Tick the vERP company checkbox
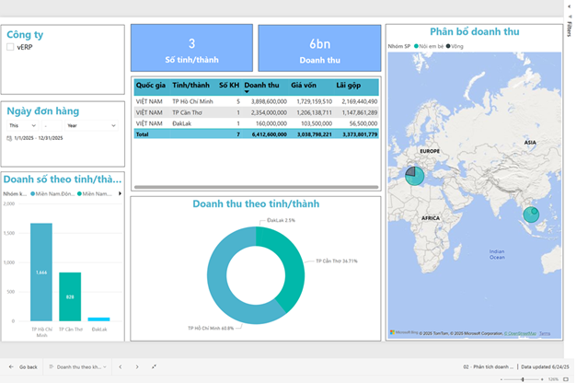 10,46
